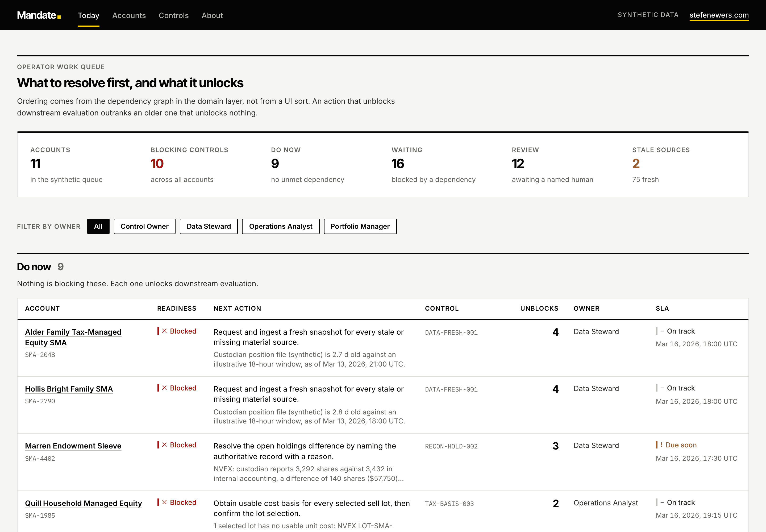Screen dimensions: 766x532
Task: Click the Accounts count 11
Action: [35, 164]
